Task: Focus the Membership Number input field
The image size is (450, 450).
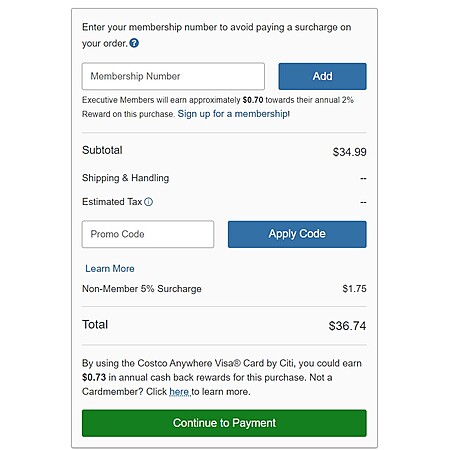Action: pyautogui.click(x=173, y=76)
